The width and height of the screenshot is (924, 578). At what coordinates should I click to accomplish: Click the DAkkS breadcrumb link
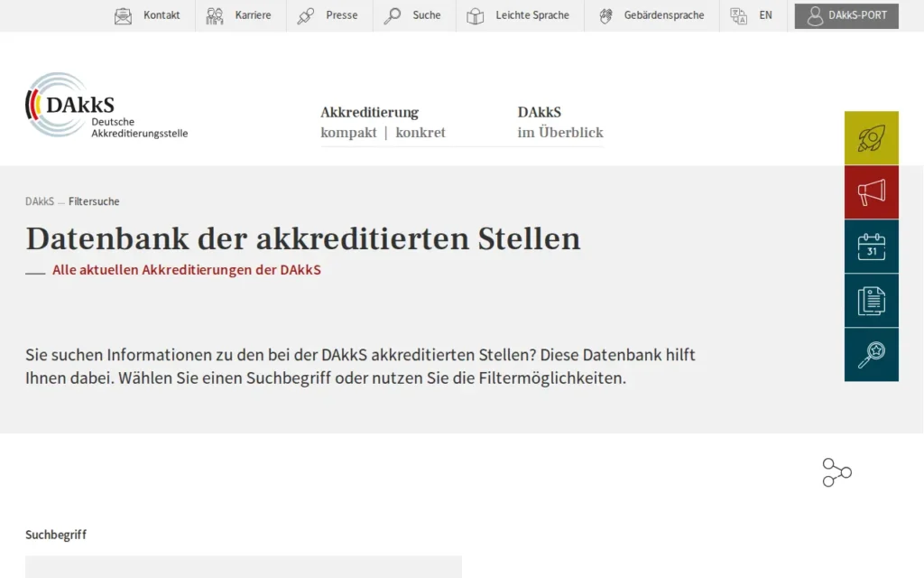tap(40, 201)
